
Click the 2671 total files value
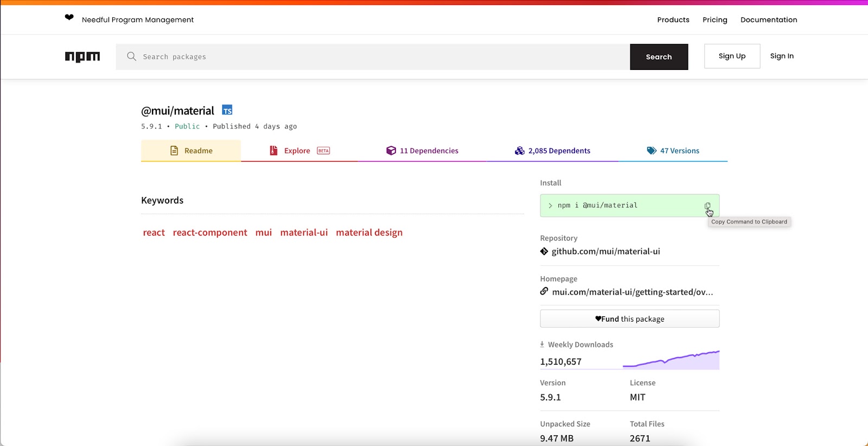pyautogui.click(x=640, y=438)
